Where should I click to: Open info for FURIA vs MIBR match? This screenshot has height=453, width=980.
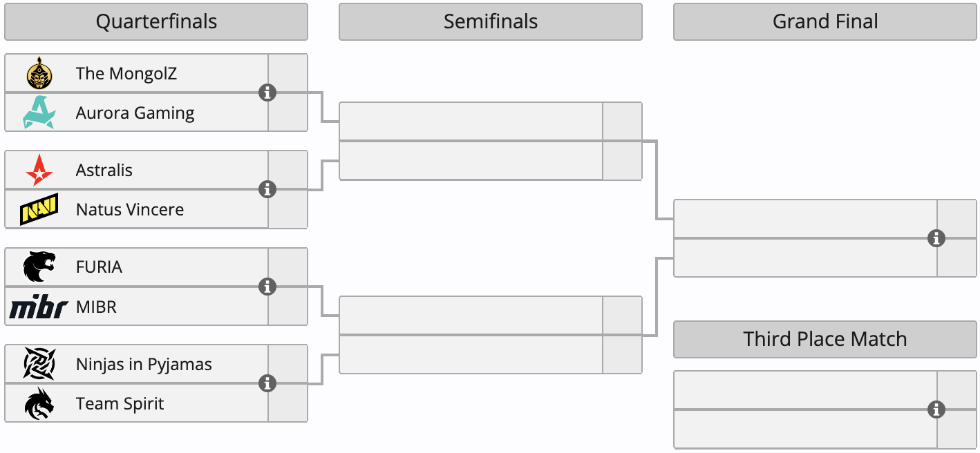click(x=267, y=287)
